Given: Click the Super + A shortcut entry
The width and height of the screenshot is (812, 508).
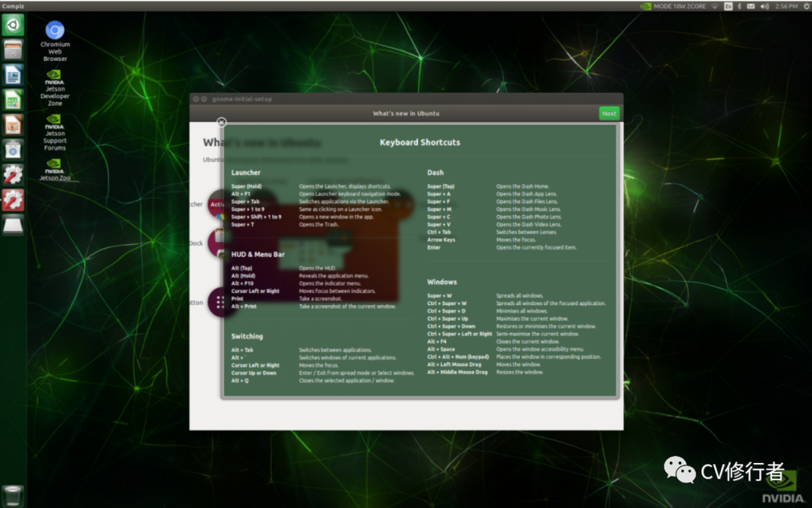Looking at the screenshot, I should point(438,194).
